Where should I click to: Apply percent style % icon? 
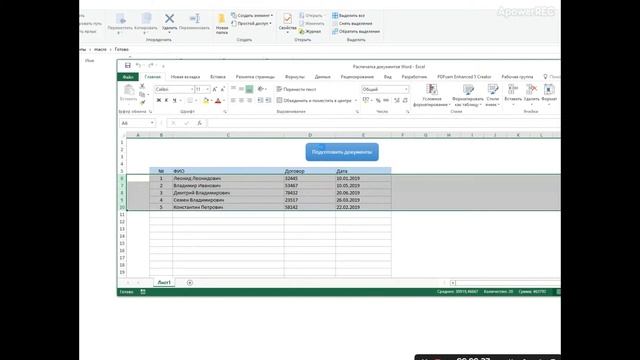click(378, 100)
